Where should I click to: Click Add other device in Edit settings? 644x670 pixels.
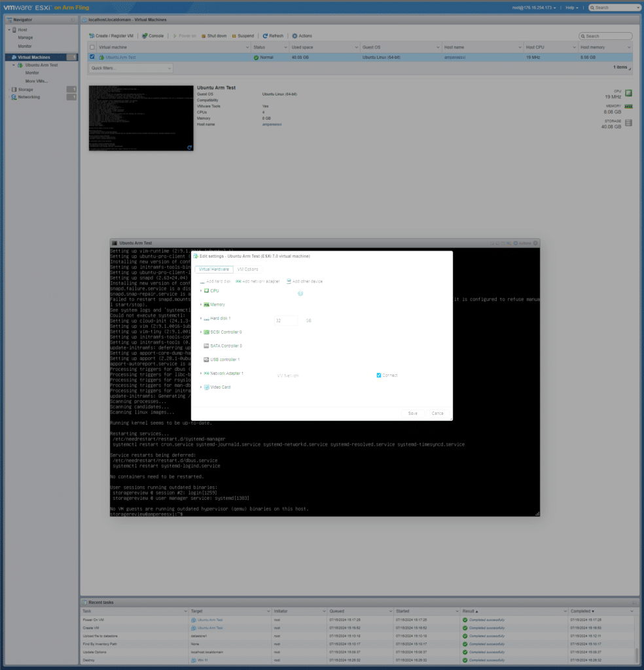pos(304,281)
